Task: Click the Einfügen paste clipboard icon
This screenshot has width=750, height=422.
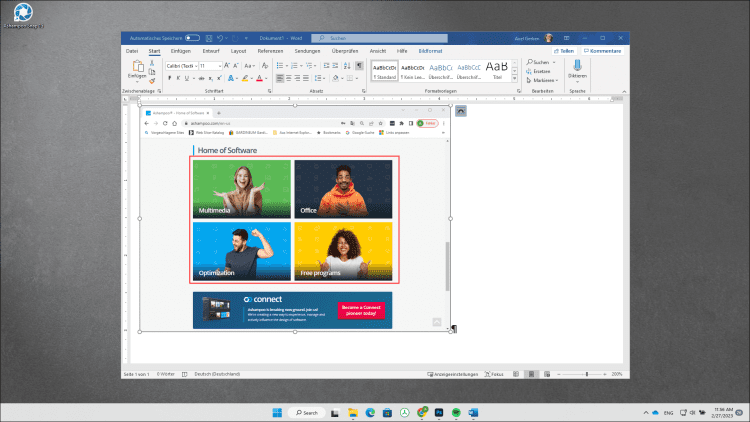Action: click(x=137, y=66)
